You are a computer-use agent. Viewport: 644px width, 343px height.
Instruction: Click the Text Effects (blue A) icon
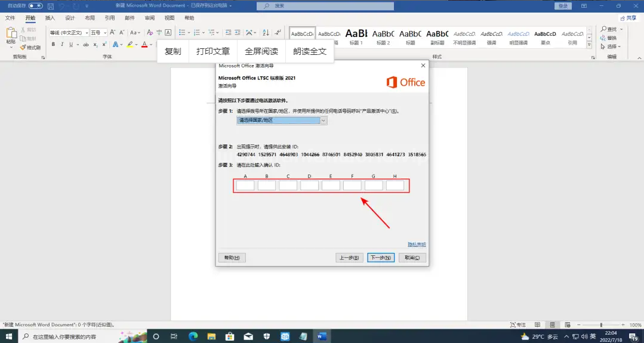coord(115,44)
